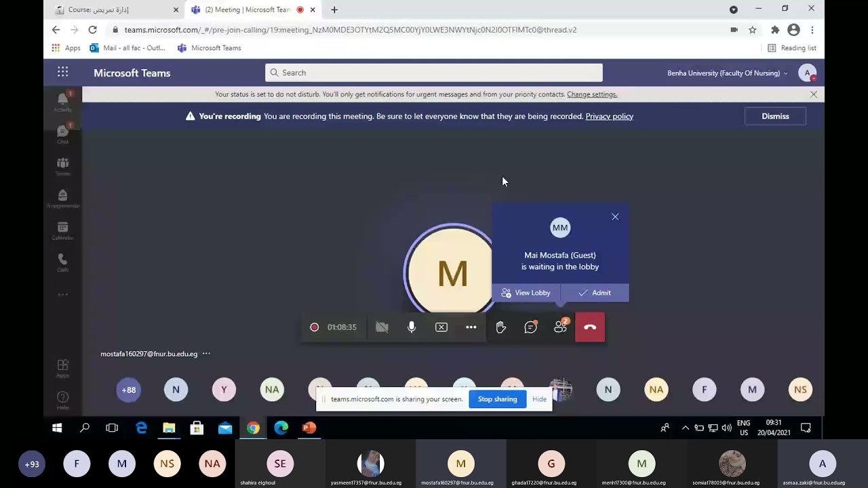
Task: Go to Teams in the sidebar
Action: (62, 166)
